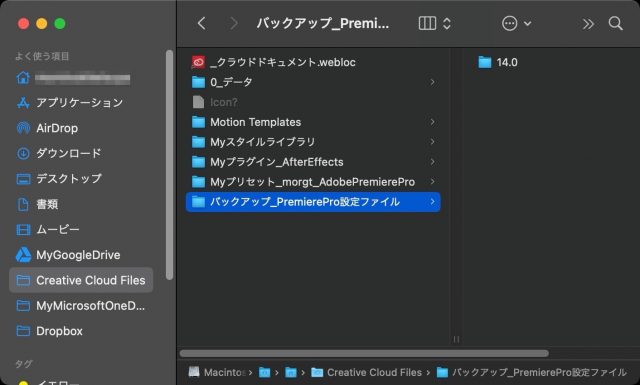Select the Myプリセット_morgt_AdobePremierePro folder
This screenshot has height=385, width=640.
[313, 182]
